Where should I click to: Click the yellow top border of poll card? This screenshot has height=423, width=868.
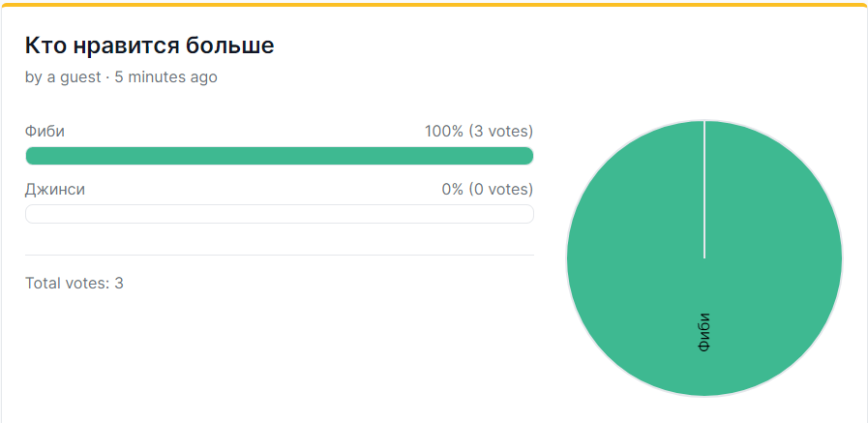[434, 5]
